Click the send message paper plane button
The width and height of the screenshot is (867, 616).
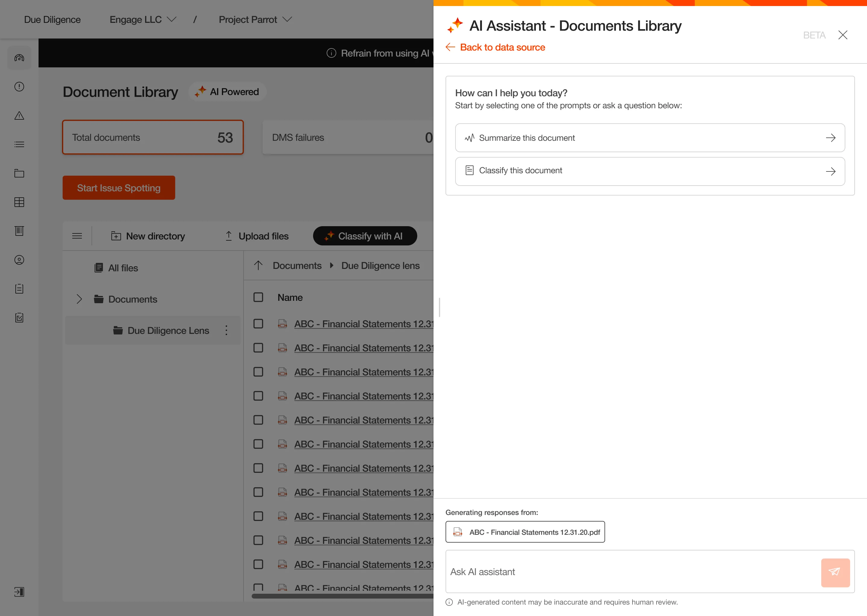(835, 572)
